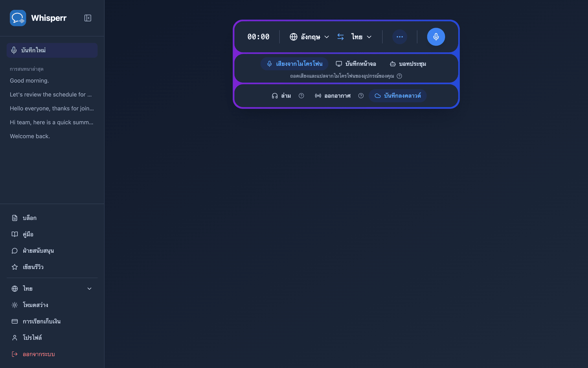Click the document icon beside บล็อก
Image resolution: width=588 pixels, height=368 pixels.
(x=15, y=218)
